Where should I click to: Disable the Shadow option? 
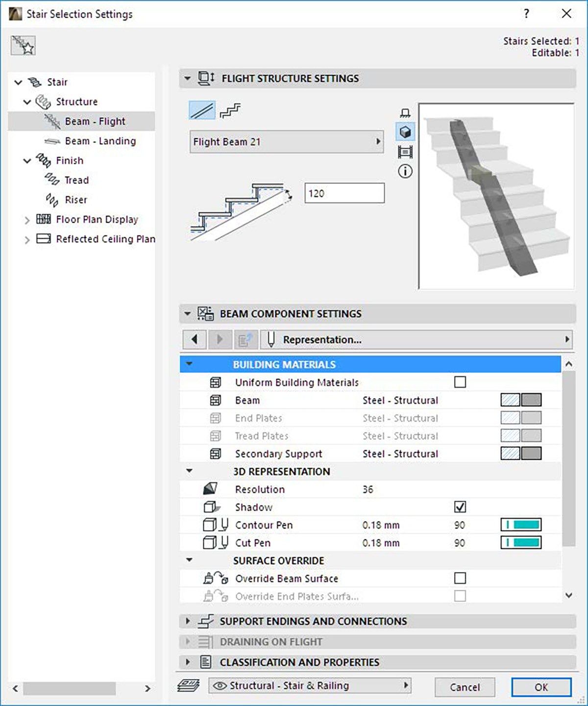460,507
